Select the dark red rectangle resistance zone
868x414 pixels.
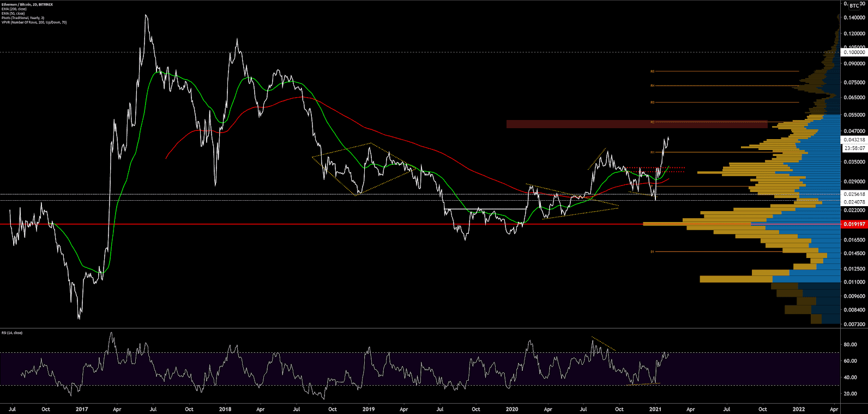coord(636,124)
